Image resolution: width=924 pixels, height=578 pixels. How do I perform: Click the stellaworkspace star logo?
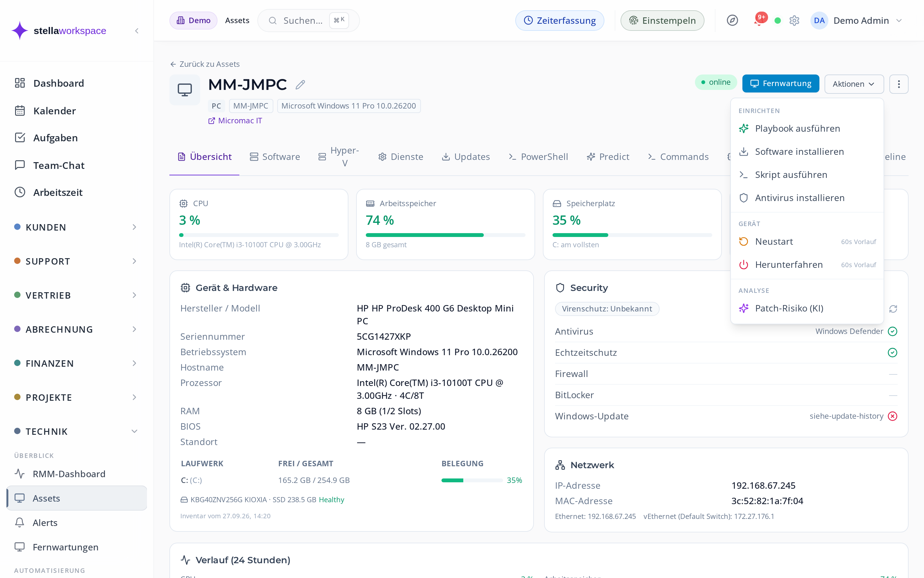(x=20, y=31)
